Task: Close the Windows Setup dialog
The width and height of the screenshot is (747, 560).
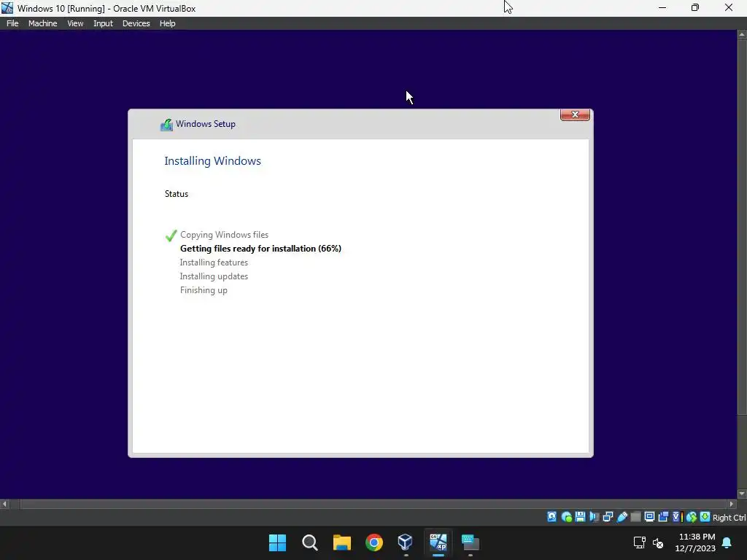Action: coord(575,114)
